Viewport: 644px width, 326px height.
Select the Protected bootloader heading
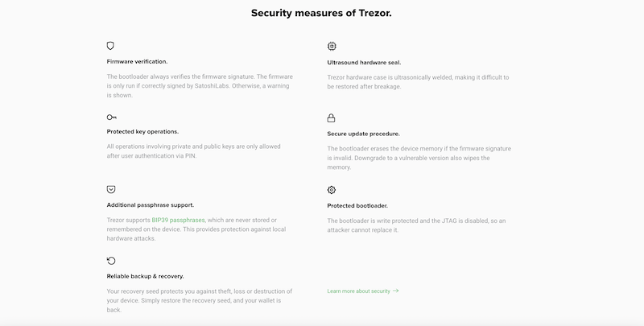tap(357, 206)
